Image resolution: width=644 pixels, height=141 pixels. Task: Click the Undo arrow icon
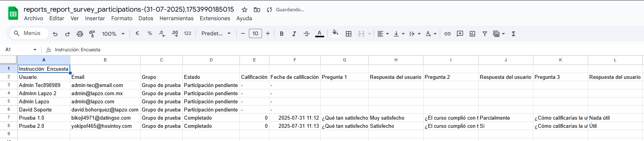[55, 34]
